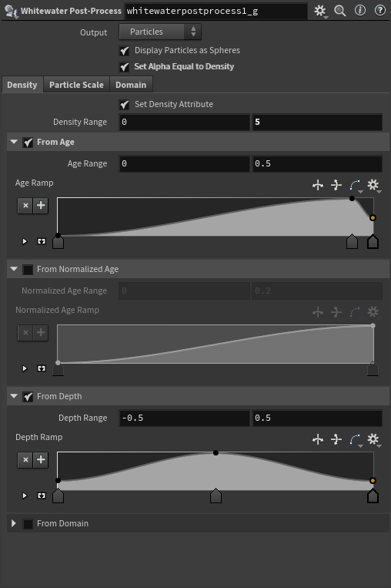Select the Age Ramp rightmost marker handle
The width and height of the screenshot is (391, 588).
pos(373,242)
